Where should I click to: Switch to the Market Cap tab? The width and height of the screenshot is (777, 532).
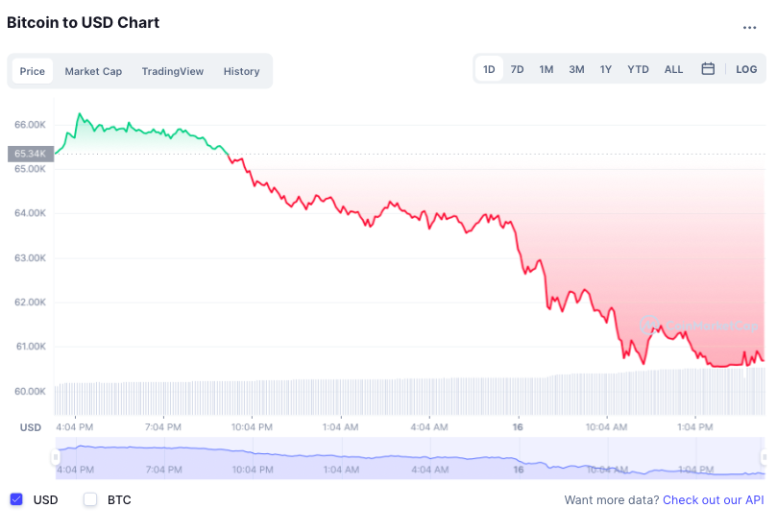click(93, 71)
